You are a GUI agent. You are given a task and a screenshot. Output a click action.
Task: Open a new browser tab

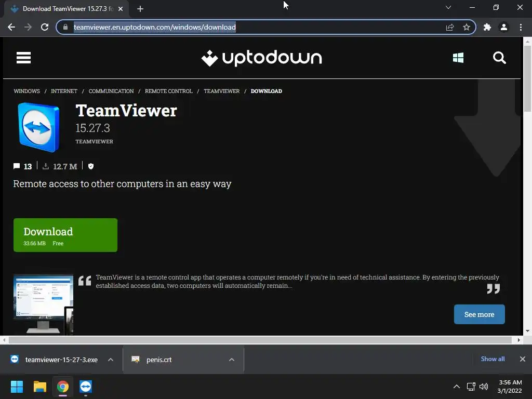tap(140, 9)
